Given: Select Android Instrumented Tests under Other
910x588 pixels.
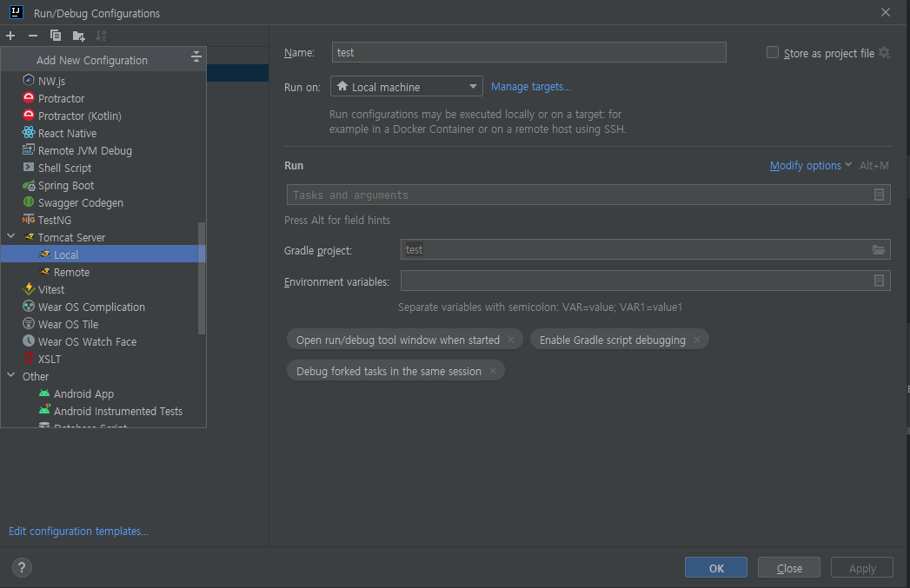Looking at the screenshot, I should tap(103, 411).
